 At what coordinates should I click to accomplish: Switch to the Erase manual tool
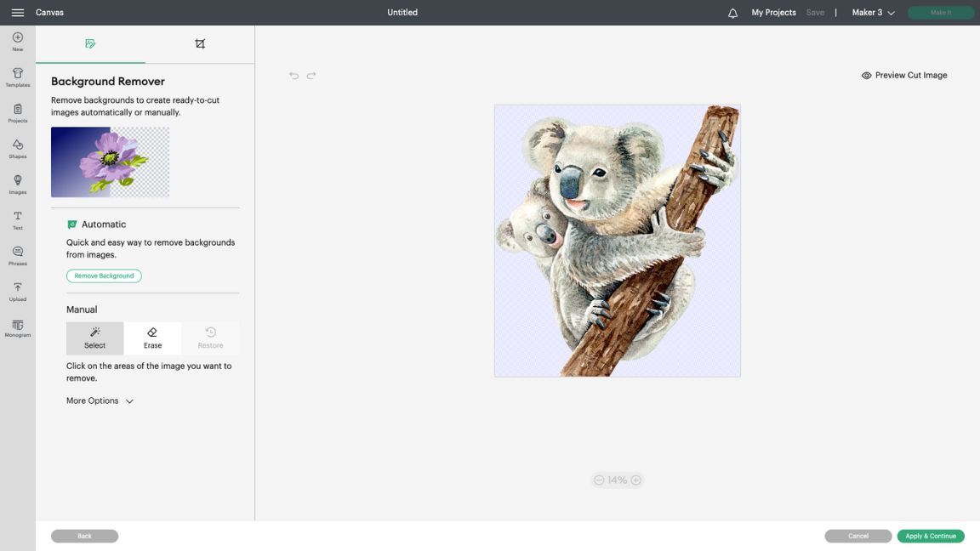[x=152, y=338]
